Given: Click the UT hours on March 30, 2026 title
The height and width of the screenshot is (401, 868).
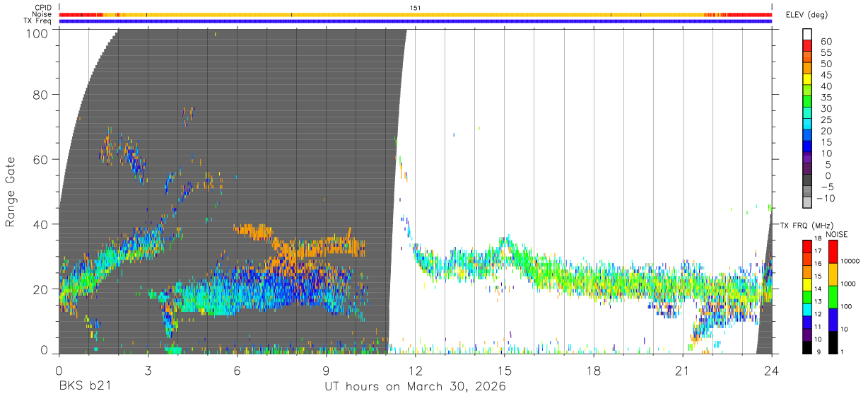Looking at the screenshot, I should tap(415, 387).
